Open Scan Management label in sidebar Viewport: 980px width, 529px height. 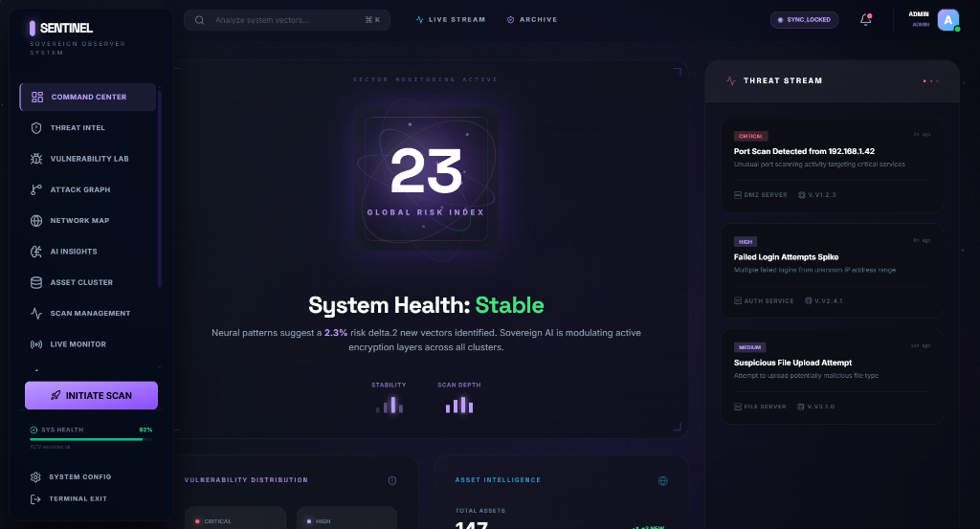(x=90, y=314)
